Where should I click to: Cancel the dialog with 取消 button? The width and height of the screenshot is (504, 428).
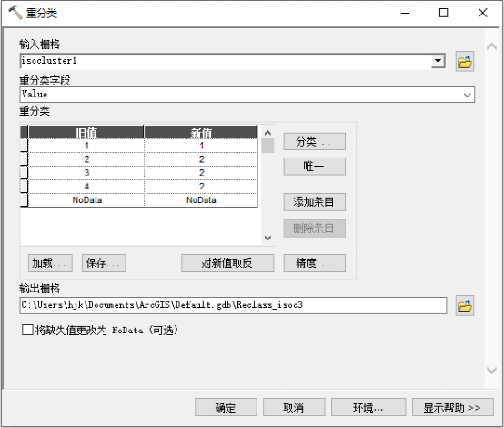pyautogui.click(x=294, y=407)
